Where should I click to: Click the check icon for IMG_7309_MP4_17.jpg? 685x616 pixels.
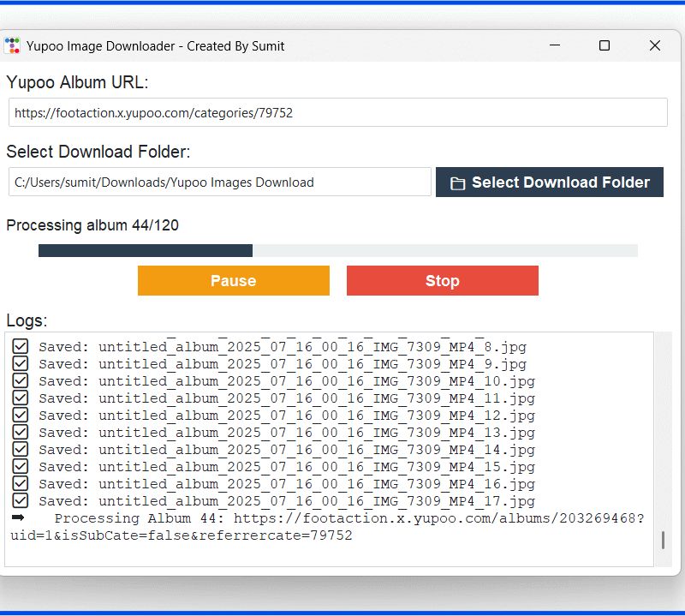coord(21,501)
